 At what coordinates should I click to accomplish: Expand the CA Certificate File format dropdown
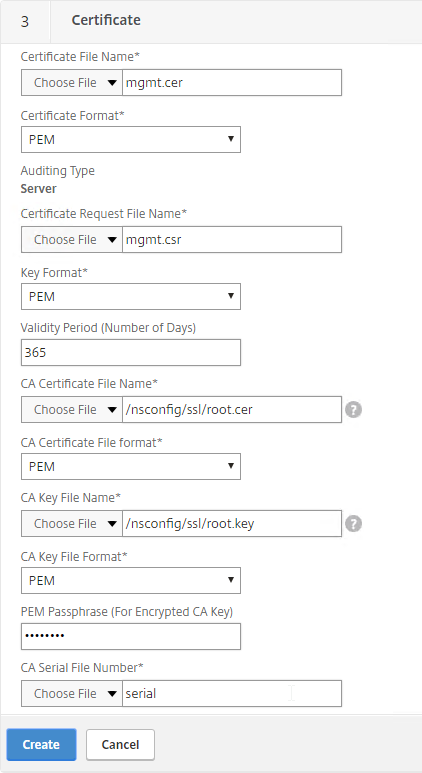tap(131, 466)
